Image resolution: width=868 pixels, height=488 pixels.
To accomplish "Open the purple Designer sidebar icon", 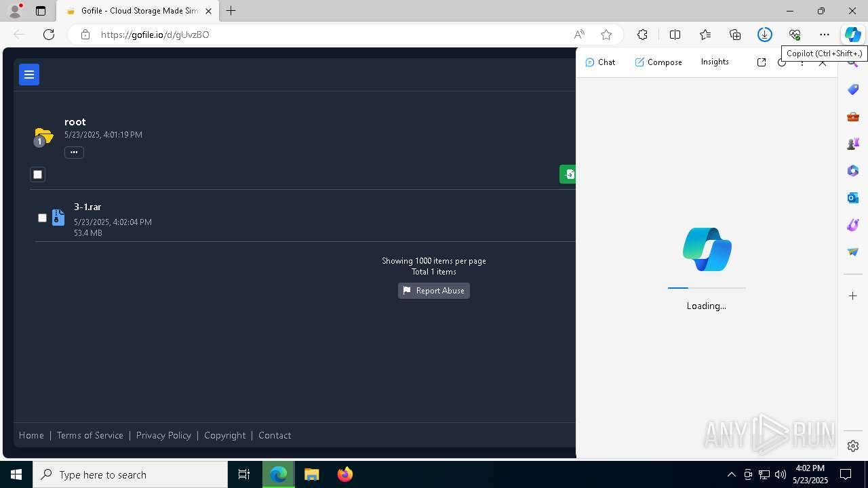I will [x=853, y=225].
